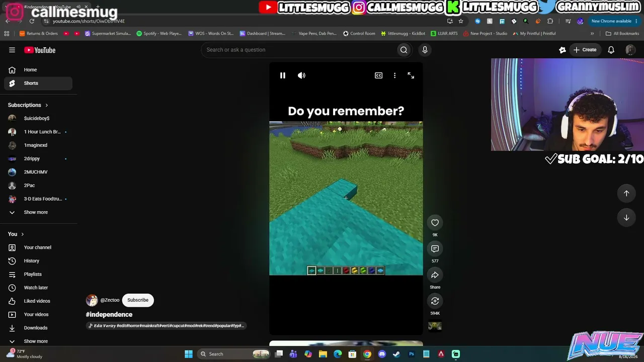The image size is (644, 362).
Task: Open Steam from the taskbar
Action: [x=396, y=354]
